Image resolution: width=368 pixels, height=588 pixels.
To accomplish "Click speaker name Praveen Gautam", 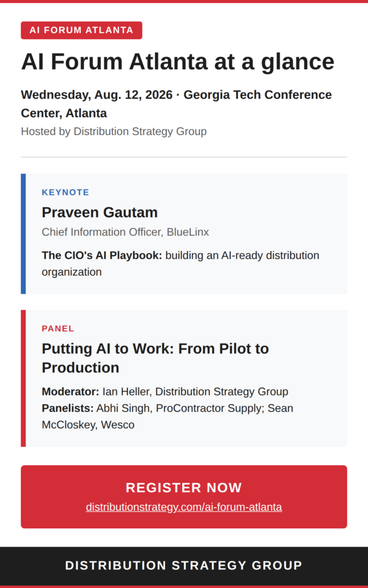I will click(100, 212).
